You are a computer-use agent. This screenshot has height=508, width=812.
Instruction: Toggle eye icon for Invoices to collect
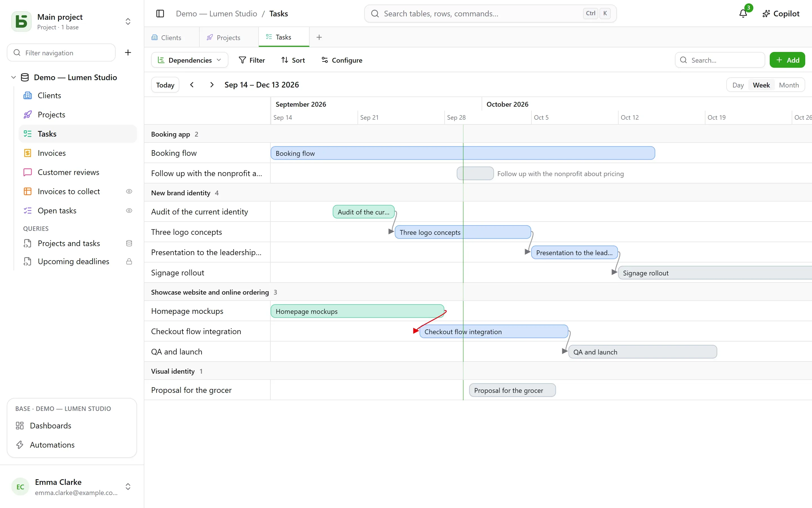[129, 191]
